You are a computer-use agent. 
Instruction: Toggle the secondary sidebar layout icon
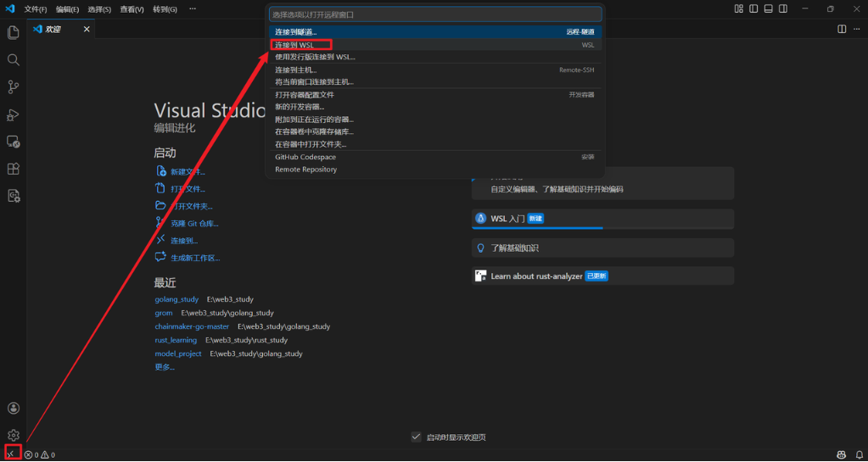pyautogui.click(x=783, y=8)
